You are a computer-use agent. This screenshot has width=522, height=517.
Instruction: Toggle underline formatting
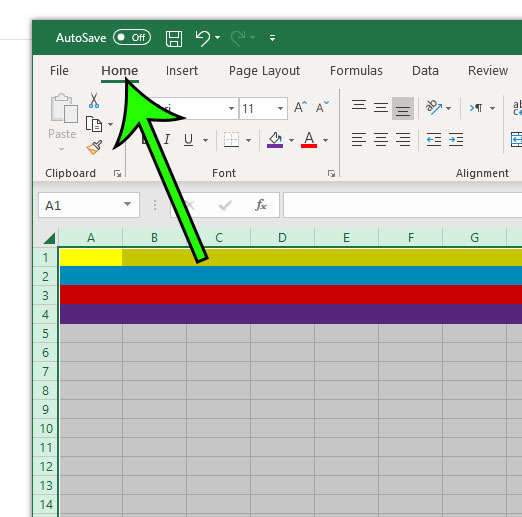pyautogui.click(x=188, y=139)
